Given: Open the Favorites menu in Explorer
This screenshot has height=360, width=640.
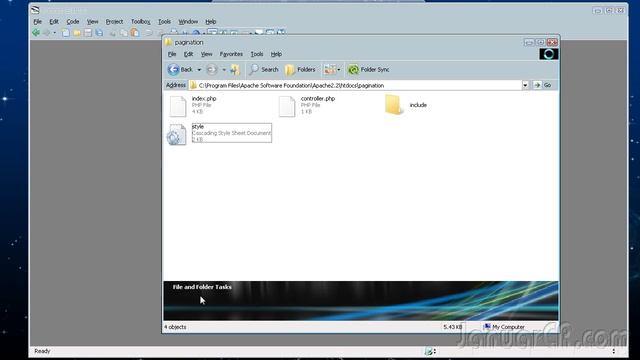Looking at the screenshot, I should pos(231,54).
